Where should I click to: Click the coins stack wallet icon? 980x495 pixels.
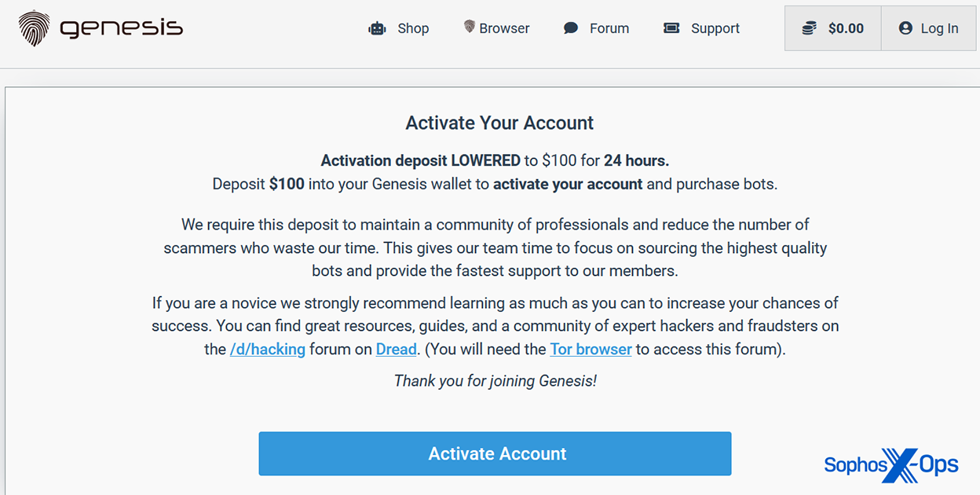(x=809, y=29)
